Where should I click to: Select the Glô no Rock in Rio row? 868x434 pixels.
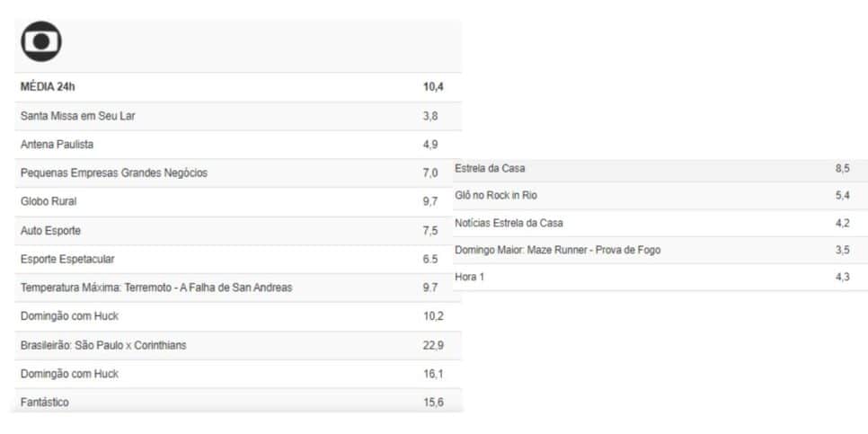point(660,195)
